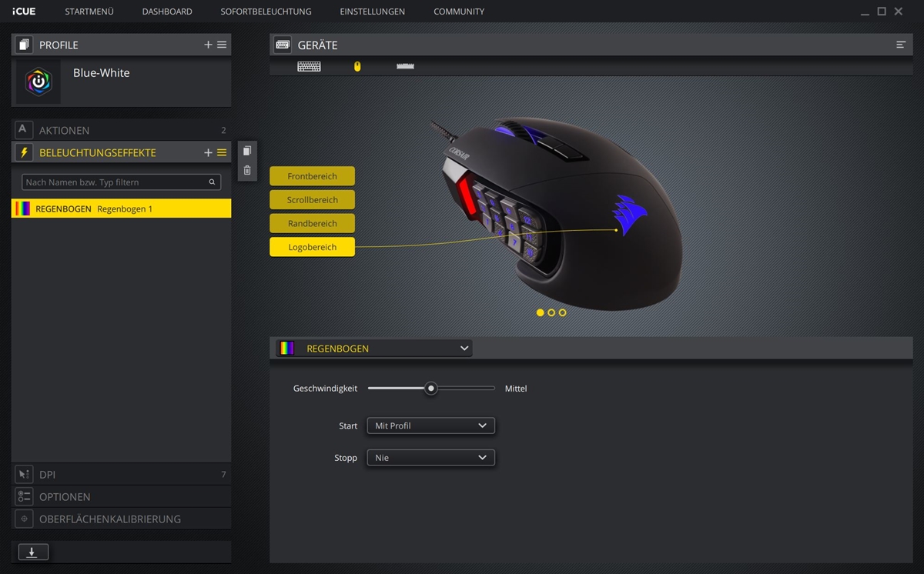The height and width of the screenshot is (574, 924).
Task: Open the Profile panel hamburger menu
Action: point(222,45)
